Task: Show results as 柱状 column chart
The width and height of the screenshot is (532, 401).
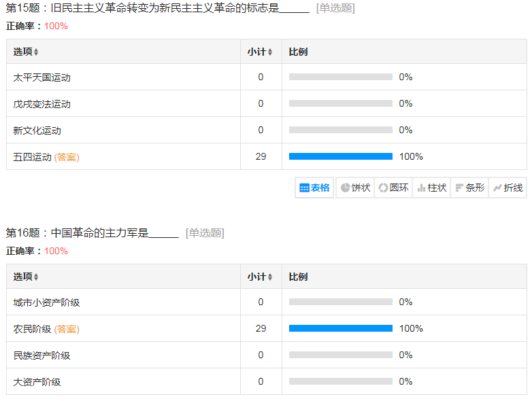Action: [x=431, y=188]
